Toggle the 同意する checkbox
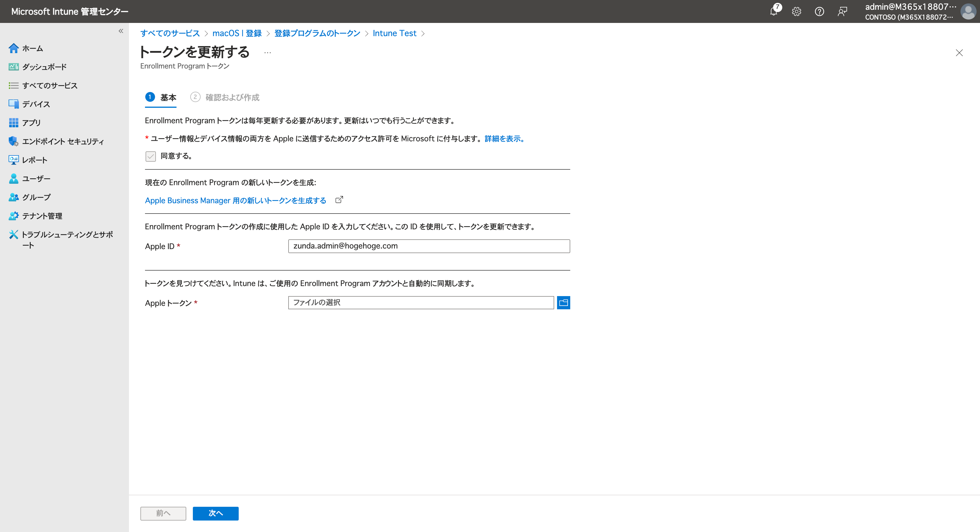The width and height of the screenshot is (980, 532). pyautogui.click(x=151, y=157)
